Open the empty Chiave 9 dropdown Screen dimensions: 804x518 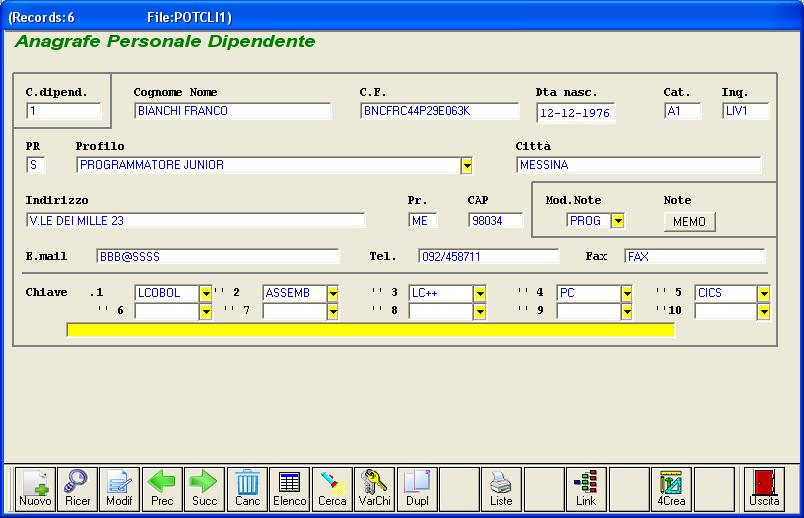[627, 311]
